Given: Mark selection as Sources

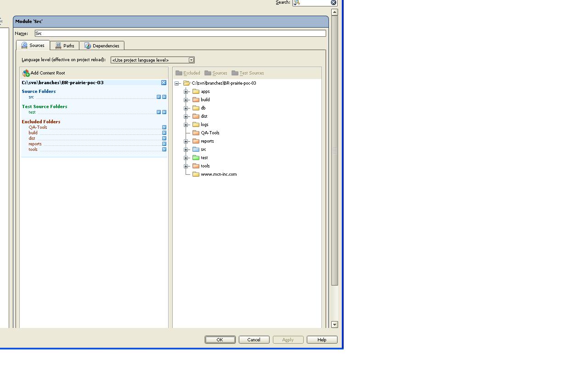Looking at the screenshot, I should click(216, 73).
